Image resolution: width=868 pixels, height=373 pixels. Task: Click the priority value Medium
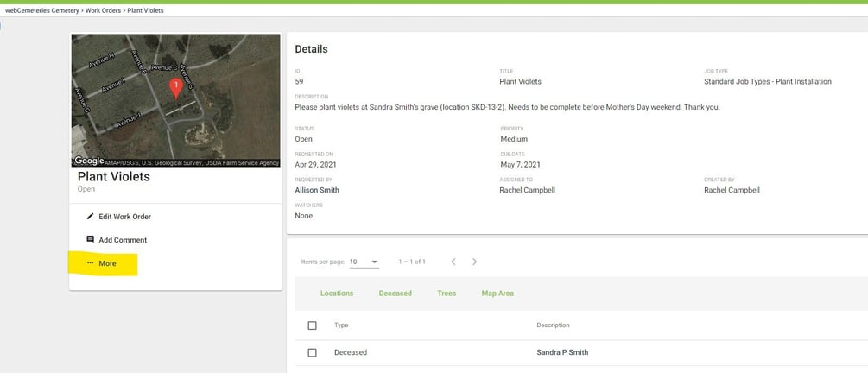tap(514, 139)
